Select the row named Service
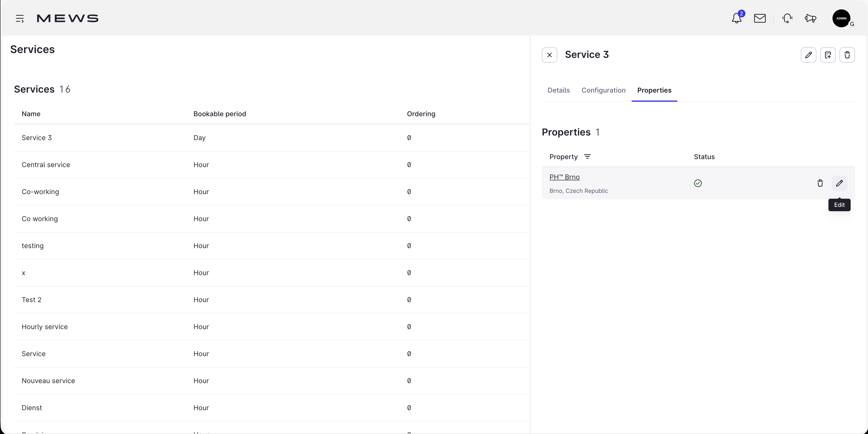The height and width of the screenshot is (434, 868). click(272, 354)
